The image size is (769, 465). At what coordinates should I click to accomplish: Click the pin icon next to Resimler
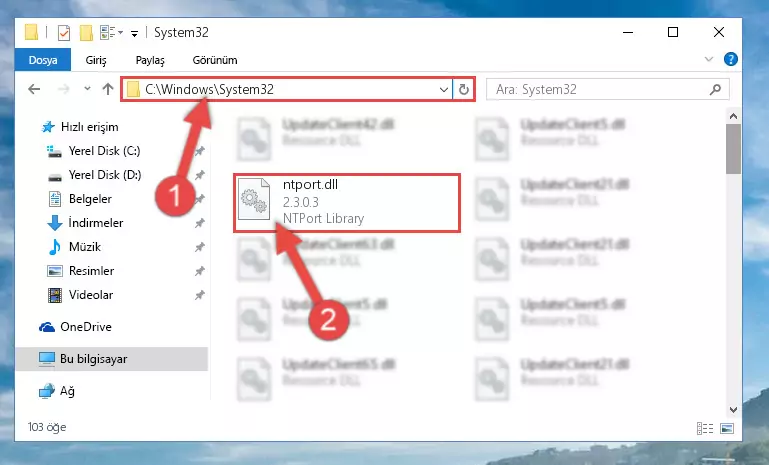(x=200, y=271)
